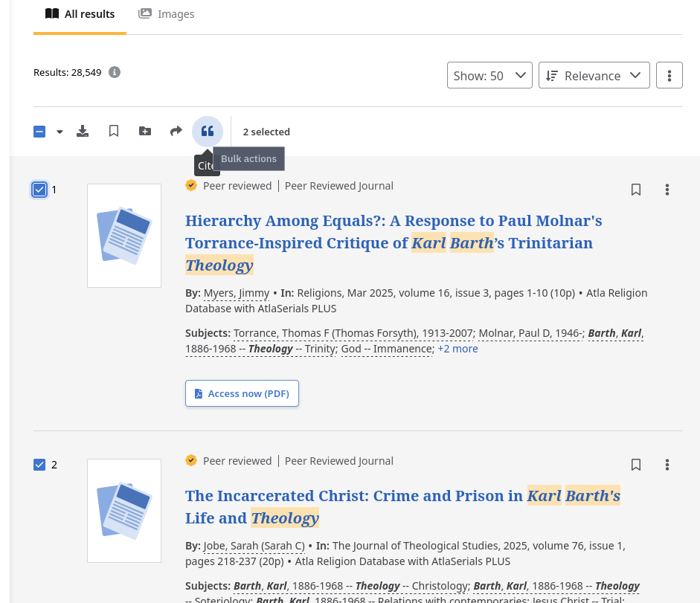Image resolution: width=700 pixels, height=603 pixels.
Task: Expand the selection options arrow beside select-all
Action: point(60,131)
